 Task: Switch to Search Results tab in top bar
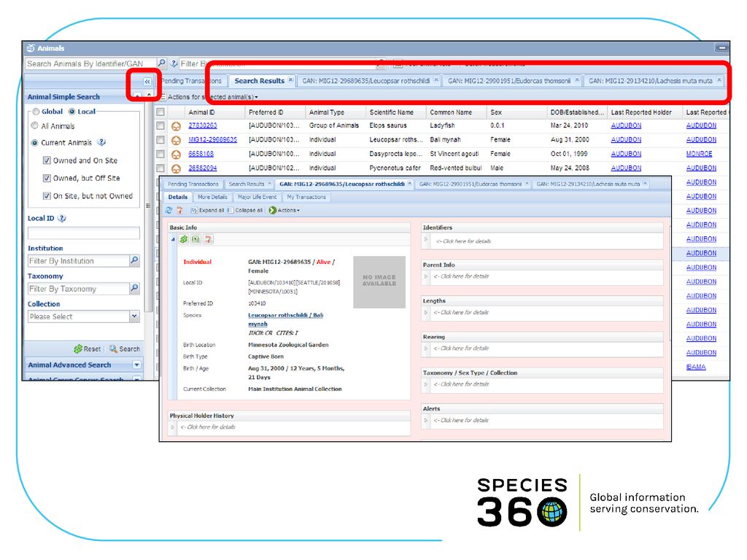259,81
